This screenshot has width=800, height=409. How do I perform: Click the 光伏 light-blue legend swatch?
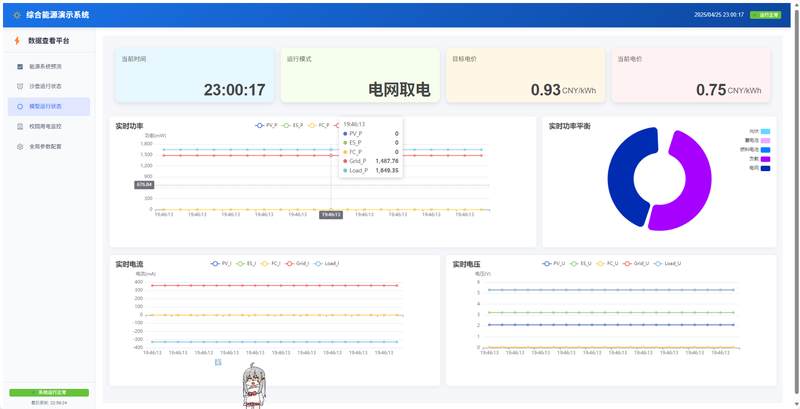(765, 131)
